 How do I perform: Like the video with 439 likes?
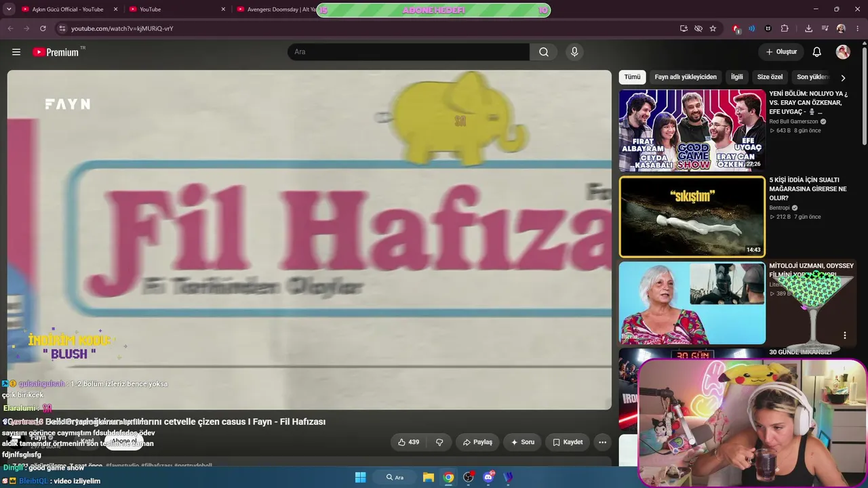coord(408,442)
